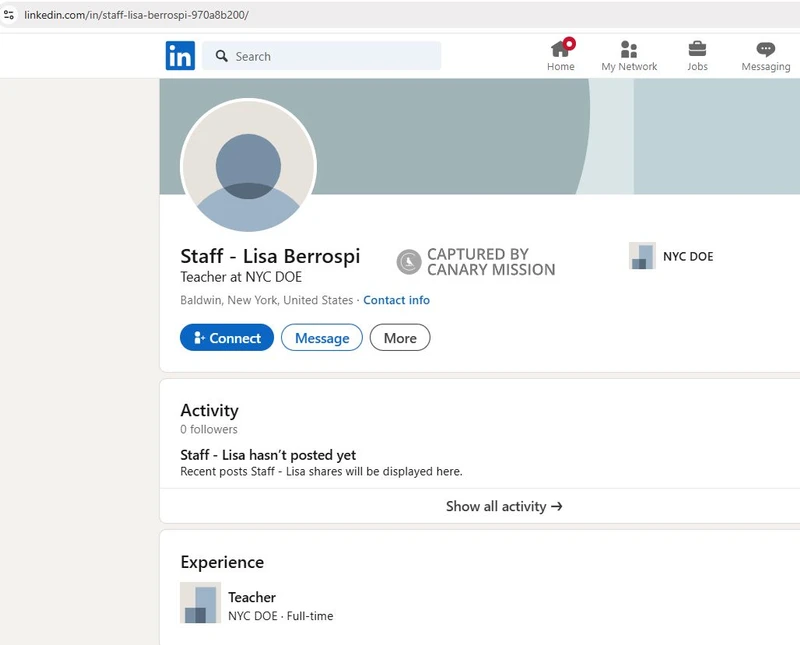Select the My Network label in navigation
This screenshot has height=645, width=800.
629,67
